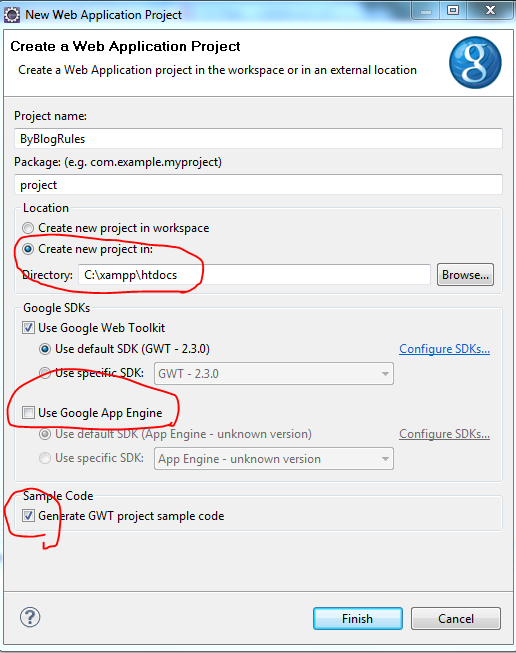Click the Google plugin logo

pos(475,62)
